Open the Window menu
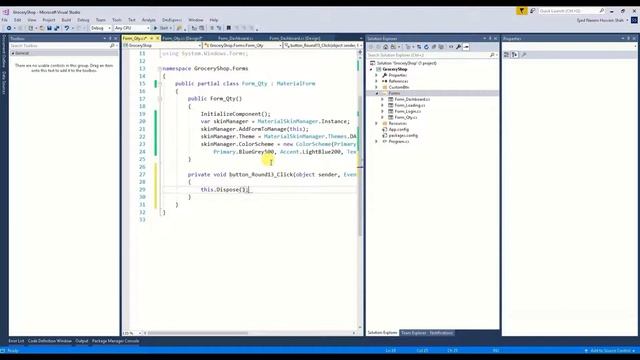 point(196,20)
